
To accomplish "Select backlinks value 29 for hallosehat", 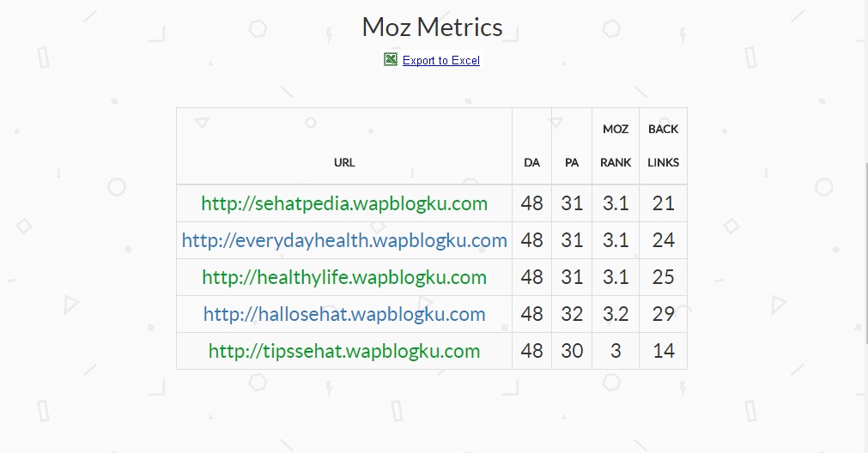I will pos(663,314).
